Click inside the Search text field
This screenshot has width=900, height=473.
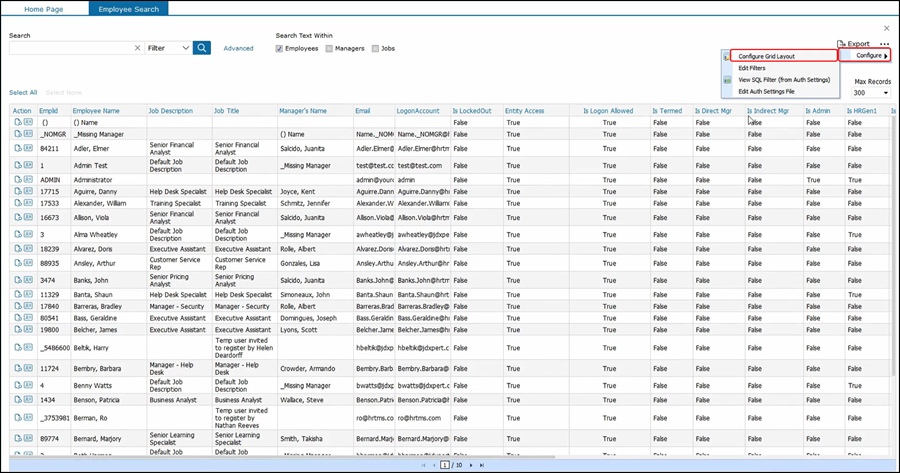70,48
